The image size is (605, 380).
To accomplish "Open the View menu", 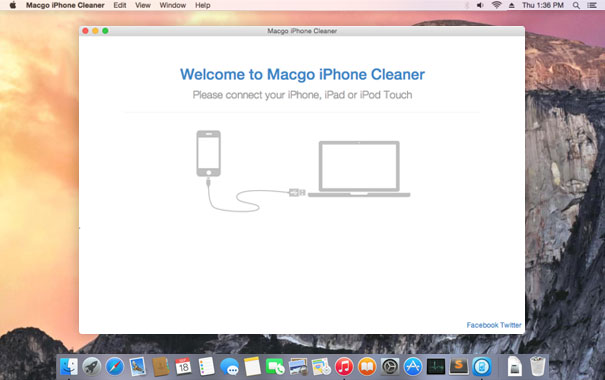I will pos(143,5).
